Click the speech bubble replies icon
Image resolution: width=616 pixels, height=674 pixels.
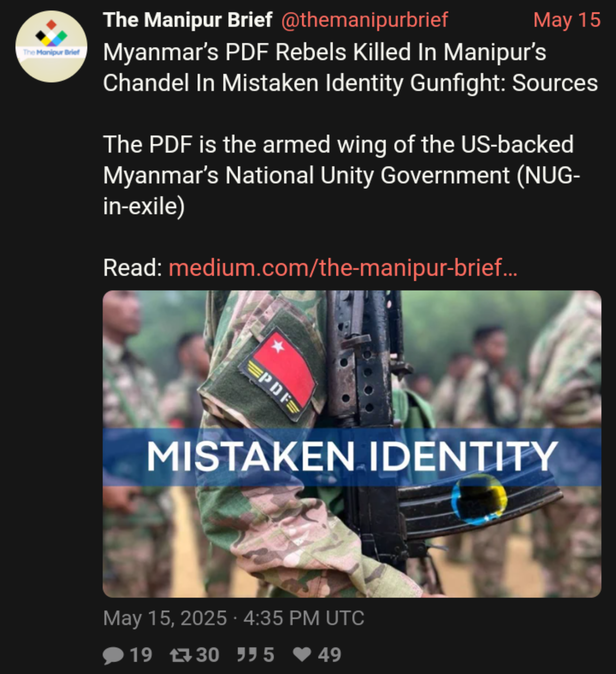pyautogui.click(x=113, y=656)
